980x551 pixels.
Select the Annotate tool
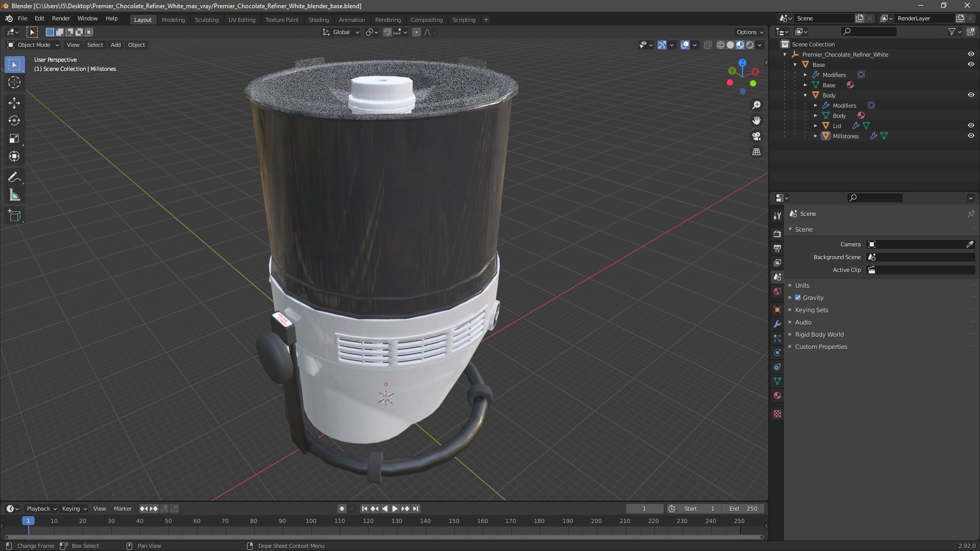(x=14, y=178)
